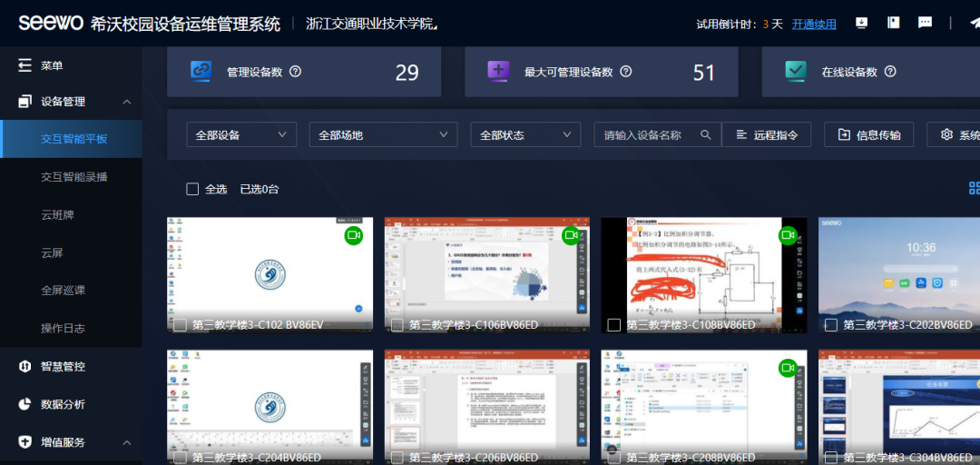Click help icon beside 在线设备数

pos(891,72)
